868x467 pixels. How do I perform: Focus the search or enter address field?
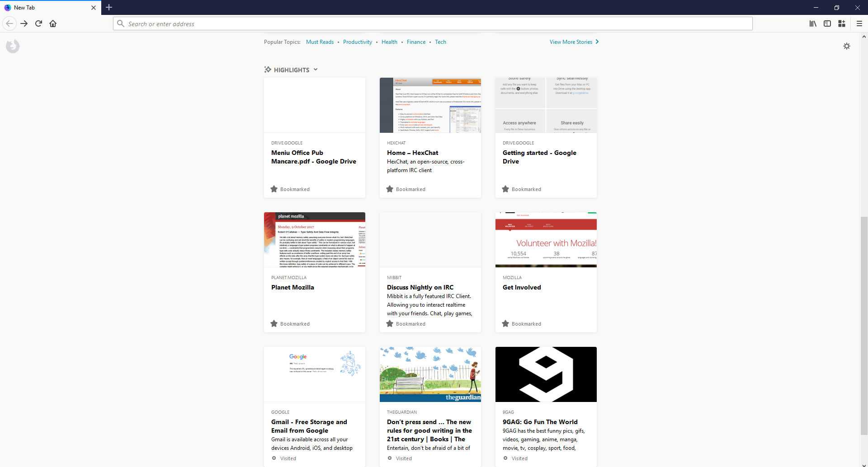433,23
